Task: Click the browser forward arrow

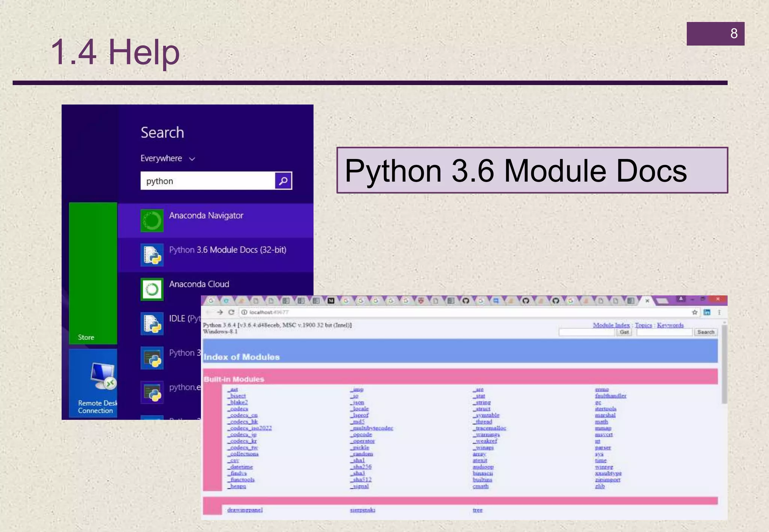Action: point(220,312)
